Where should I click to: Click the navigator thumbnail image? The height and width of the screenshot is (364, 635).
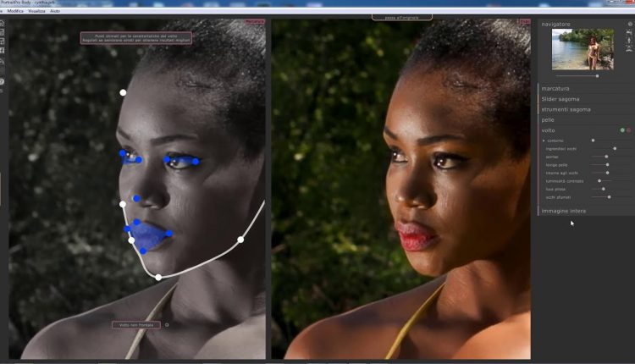click(x=583, y=49)
